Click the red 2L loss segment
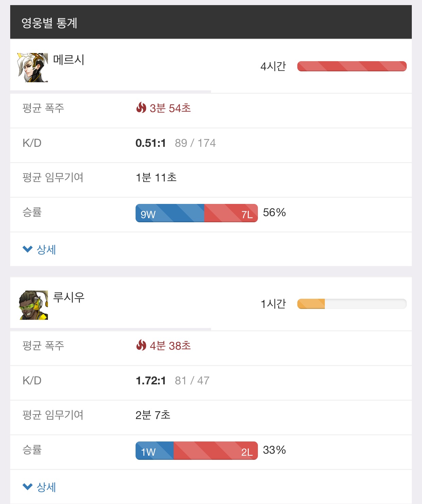The height and width of the screenshot is (504, 422). coord(216,451)
